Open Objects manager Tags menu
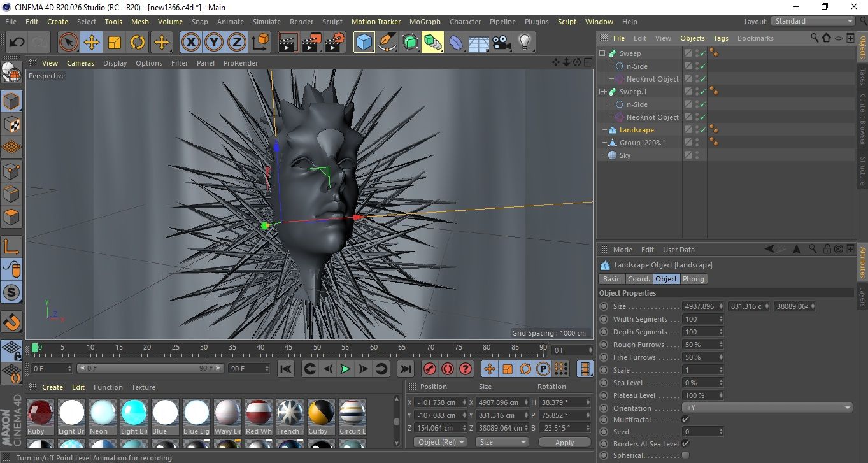 pyautogui.click(x=721, y=38)
